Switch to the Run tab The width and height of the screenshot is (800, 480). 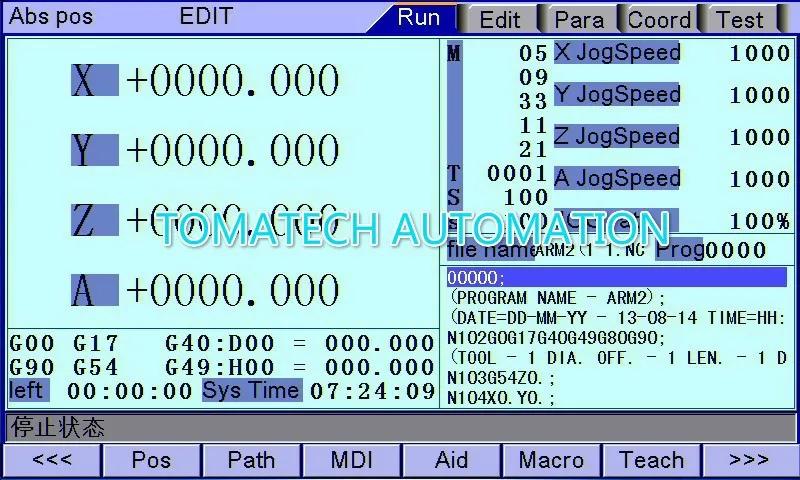tap(418, 18)
